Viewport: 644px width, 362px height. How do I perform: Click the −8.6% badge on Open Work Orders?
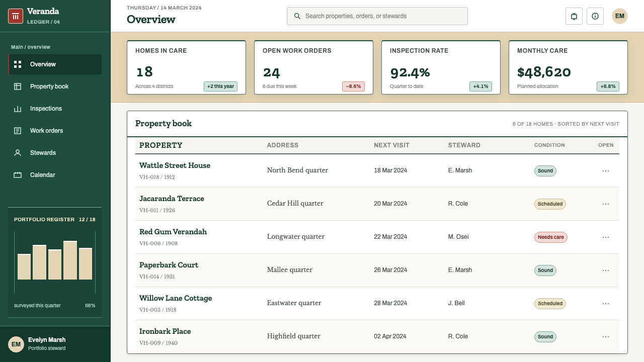tap(354, 86)
